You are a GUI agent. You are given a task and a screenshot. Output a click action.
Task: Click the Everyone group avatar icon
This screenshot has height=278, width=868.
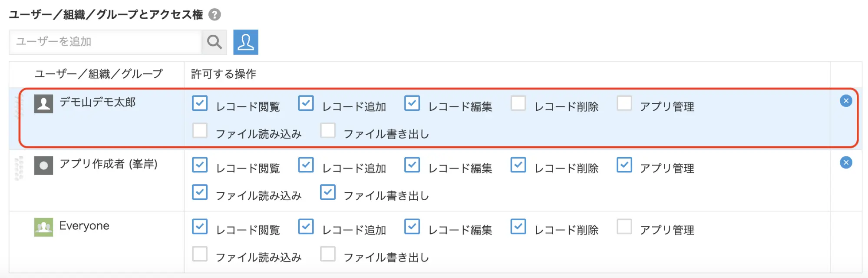point(43,227)
